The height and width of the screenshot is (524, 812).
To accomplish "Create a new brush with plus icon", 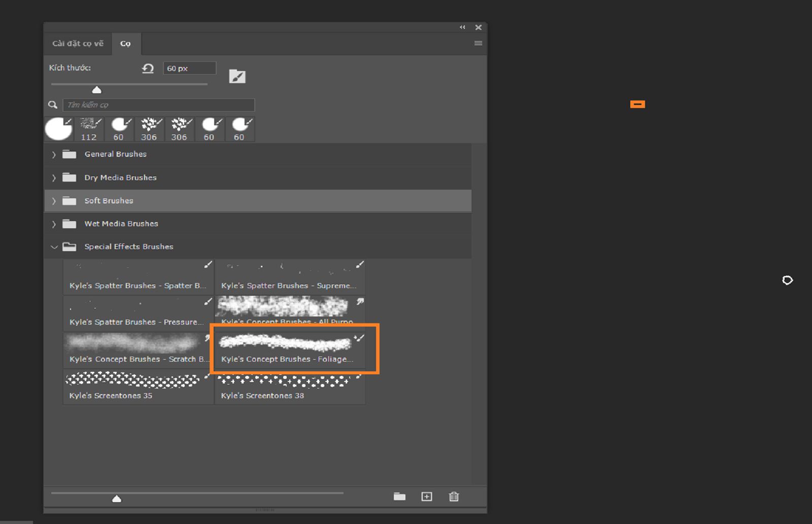I will 427,497.
